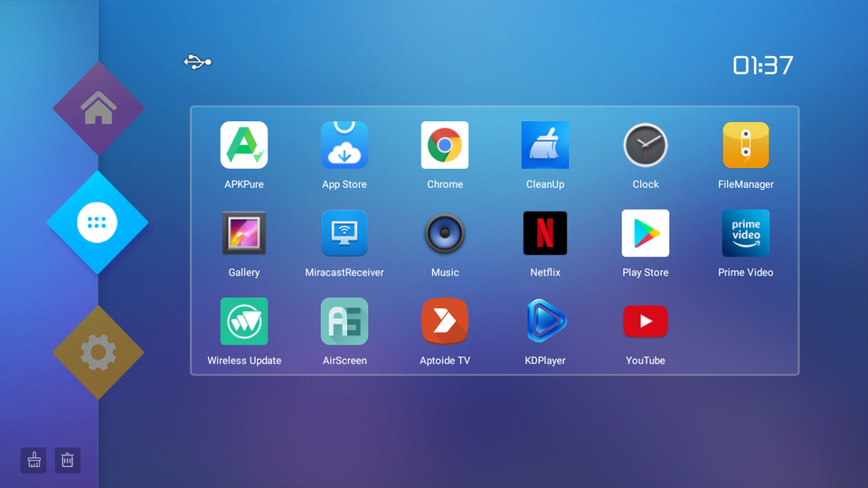Click the "Wireless Update" label
This screenshot has width=868, height=488.
pos(244,361)
